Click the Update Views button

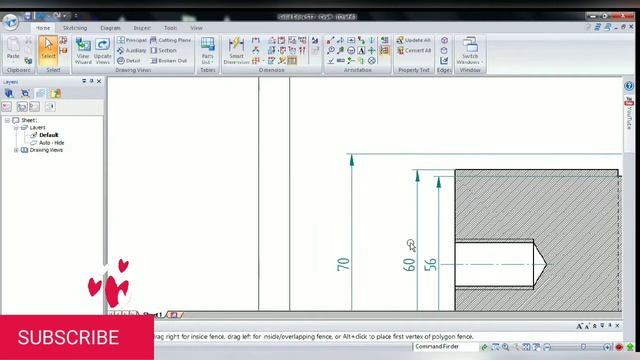(102, 51)
